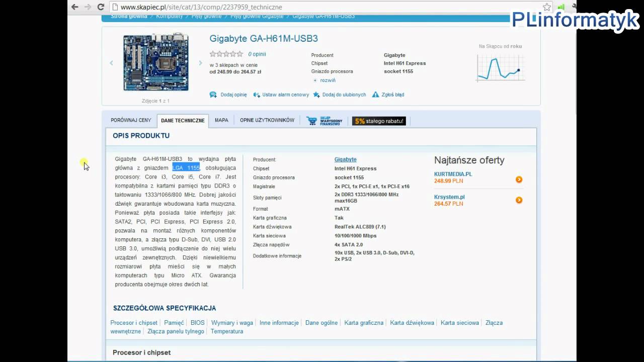The height and width of the screenshot is (362, 644).
Task: Show next product photo arrow
Action: point(200,63)
